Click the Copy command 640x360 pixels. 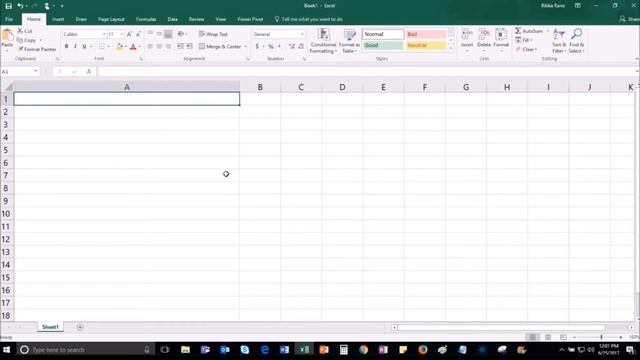pos(27,40)
